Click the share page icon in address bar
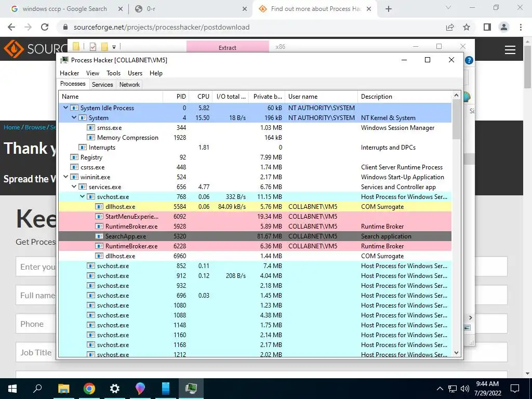 [x=450, y=27]
